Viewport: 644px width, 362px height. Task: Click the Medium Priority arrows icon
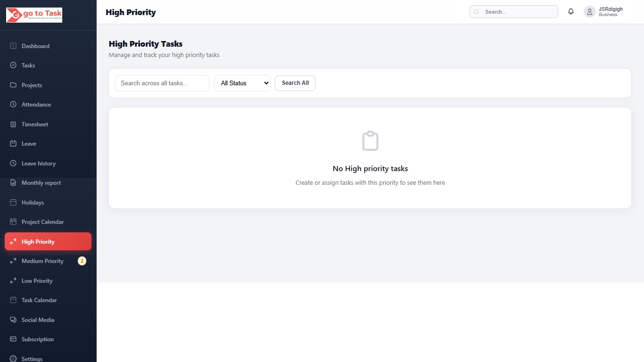tap(13, 261)
